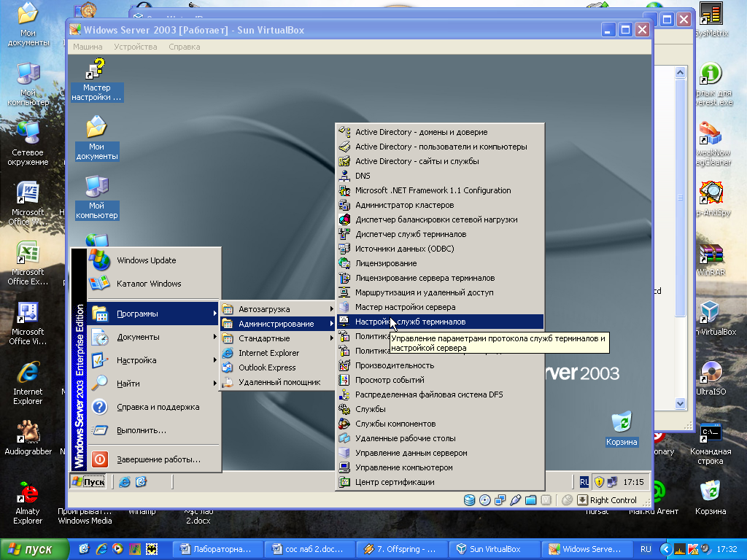
Task: Open the Справка menu in VirtualBox
Action: (185, 47)
